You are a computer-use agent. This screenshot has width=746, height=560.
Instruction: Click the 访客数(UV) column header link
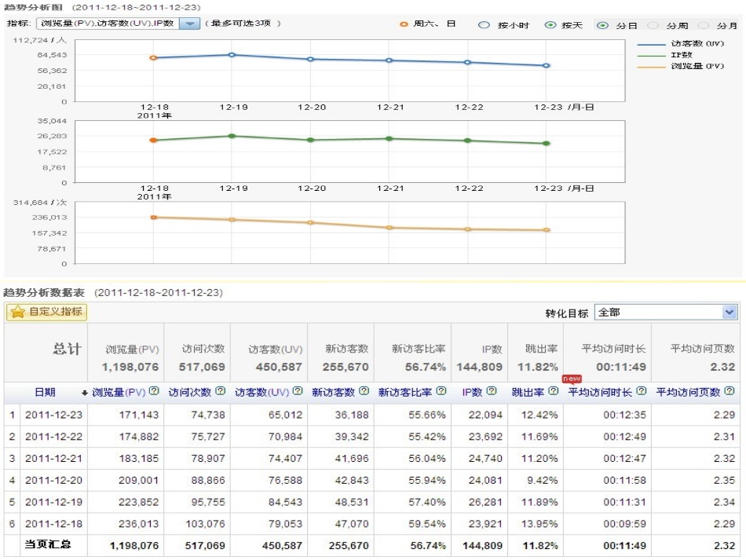[263, 391]
